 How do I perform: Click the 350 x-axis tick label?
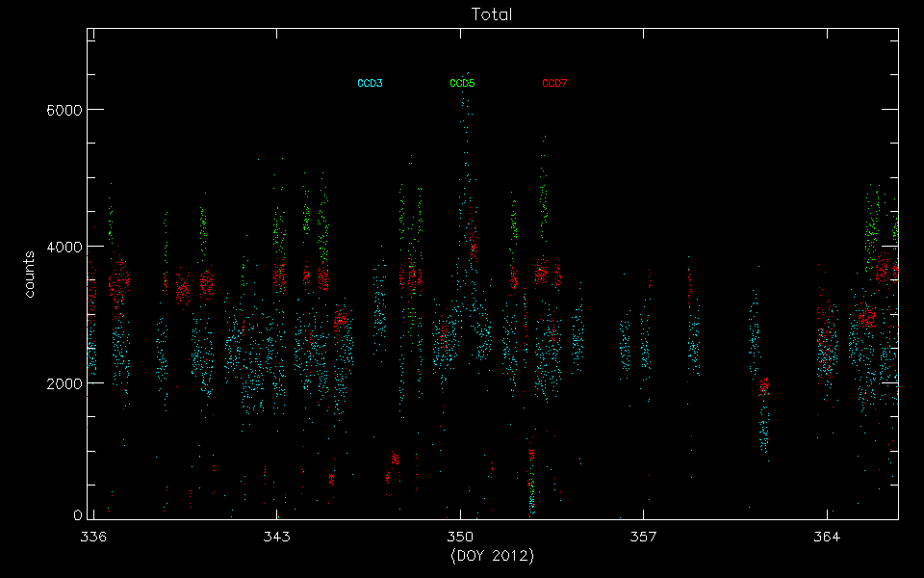(x=460, y=535)
